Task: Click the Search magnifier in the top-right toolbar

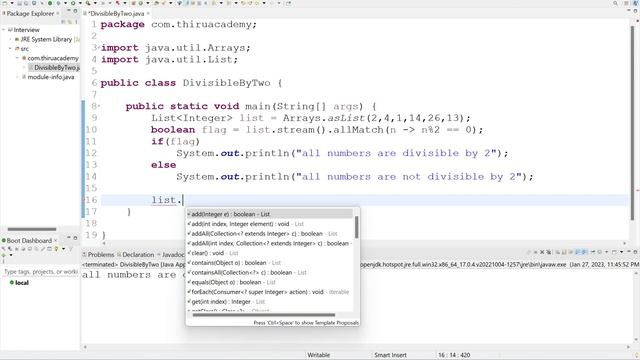Action: coord(615,3)
